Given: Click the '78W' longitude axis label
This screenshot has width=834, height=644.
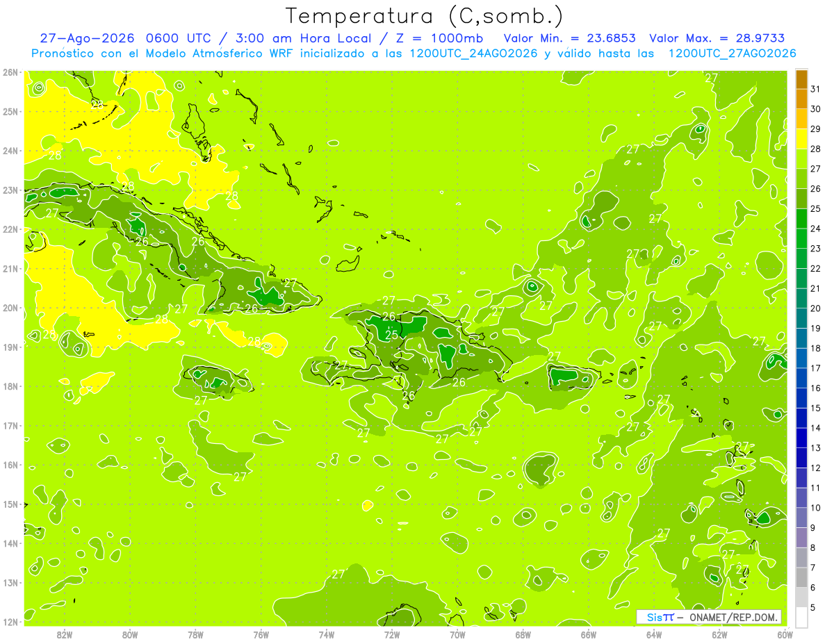Looking at the screenshot, I should tap(195, 634).
